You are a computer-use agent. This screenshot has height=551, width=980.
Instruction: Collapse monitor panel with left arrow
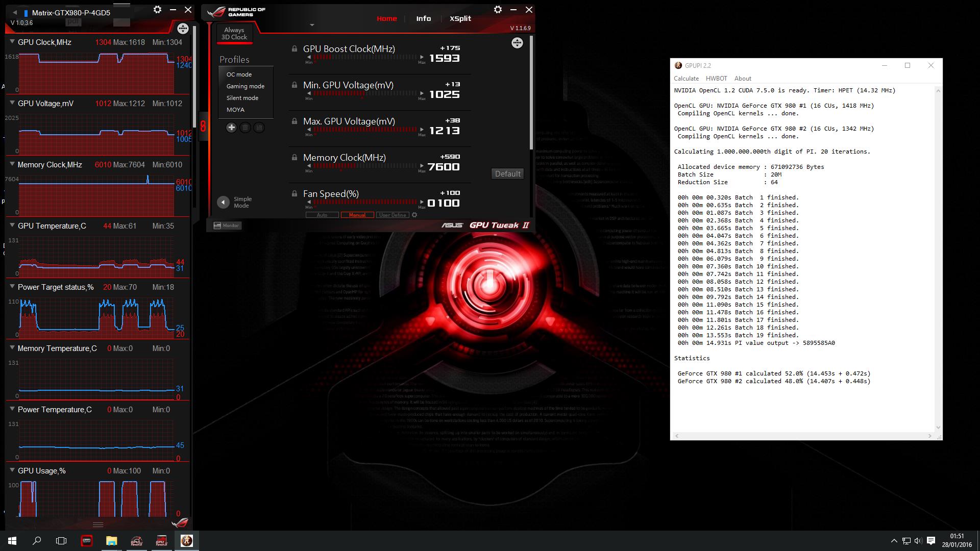pyautogui.click(x=15, y=12)
